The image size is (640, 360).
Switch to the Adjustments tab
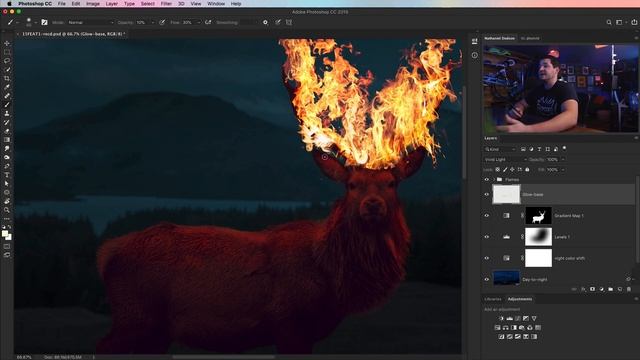coord(520,299)
